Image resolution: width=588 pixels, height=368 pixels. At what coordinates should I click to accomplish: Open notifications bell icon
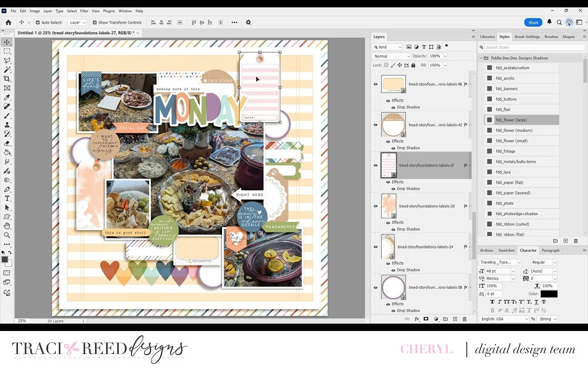pos(549,22)
